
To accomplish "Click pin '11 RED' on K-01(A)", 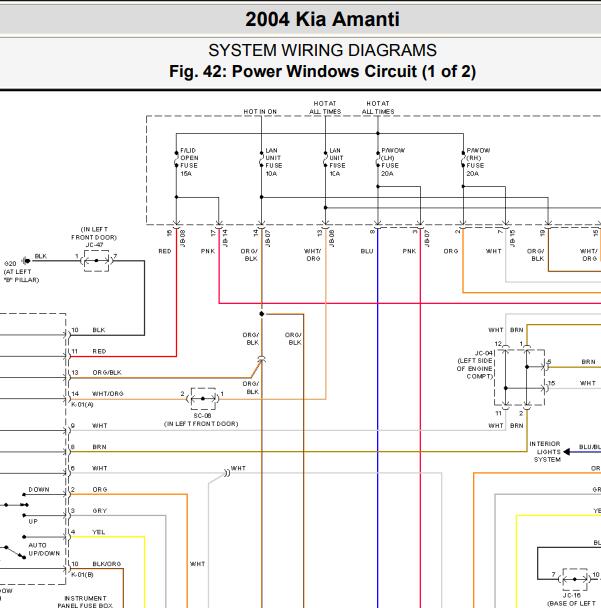I will tap(89, 351).
